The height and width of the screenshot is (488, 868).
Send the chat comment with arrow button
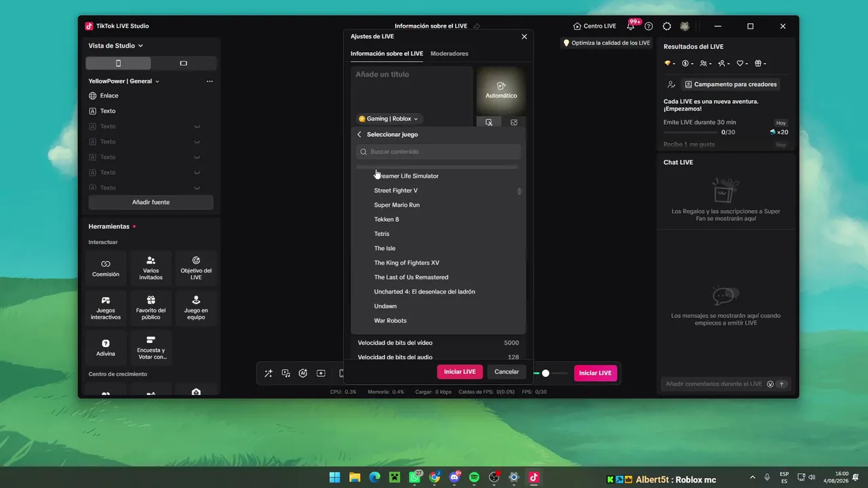[x=781, y=384]
